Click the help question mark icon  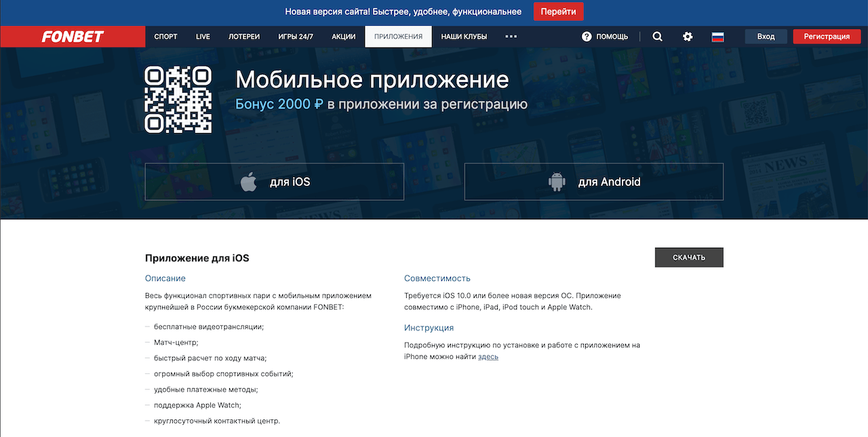pos(587,37)
